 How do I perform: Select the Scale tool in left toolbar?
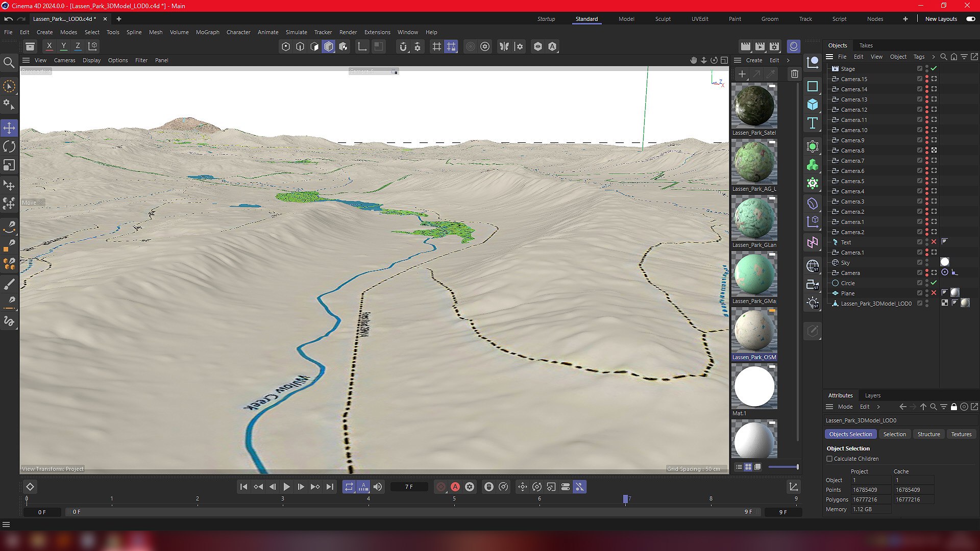[9, 165]
